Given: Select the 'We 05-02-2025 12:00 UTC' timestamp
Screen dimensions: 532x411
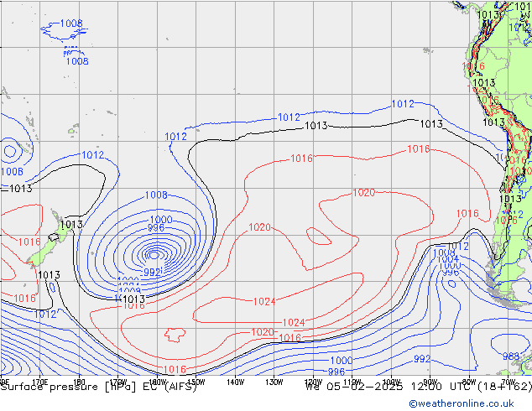Looking at the screenshot, I should pyautogui.click(x=389, y=387).
